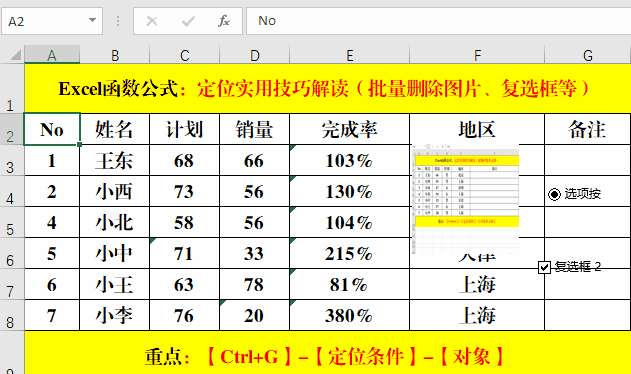
Task: Select sales value 33 cell
Action: click(254, 253)
